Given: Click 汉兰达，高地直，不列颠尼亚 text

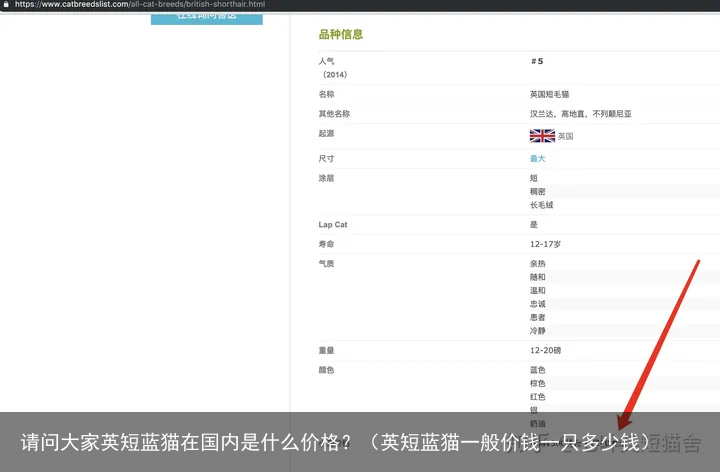Looking at the screenshot, I should (x=580, y=114).
